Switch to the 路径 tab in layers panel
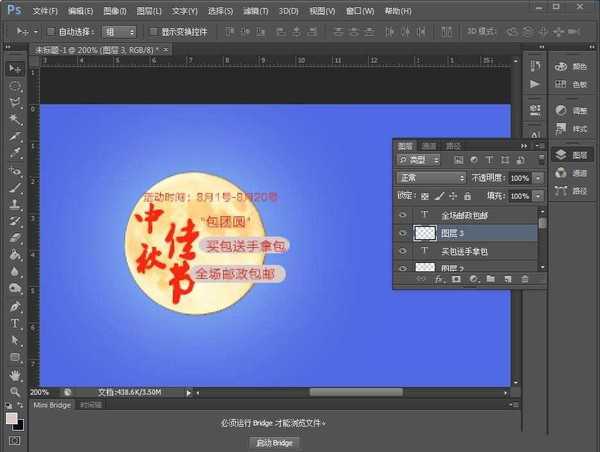The height and width of the screenshot is (452, 600). click(454, 145)
